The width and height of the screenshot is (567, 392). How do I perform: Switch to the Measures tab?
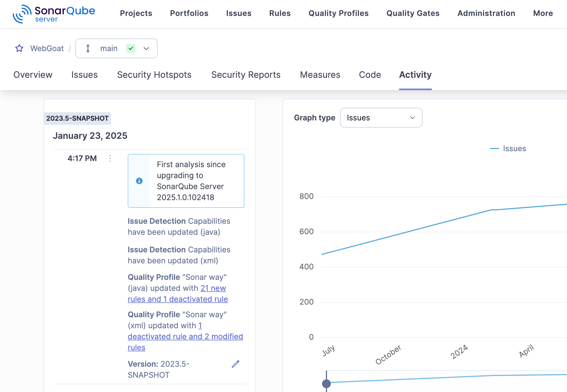point(320,75)
